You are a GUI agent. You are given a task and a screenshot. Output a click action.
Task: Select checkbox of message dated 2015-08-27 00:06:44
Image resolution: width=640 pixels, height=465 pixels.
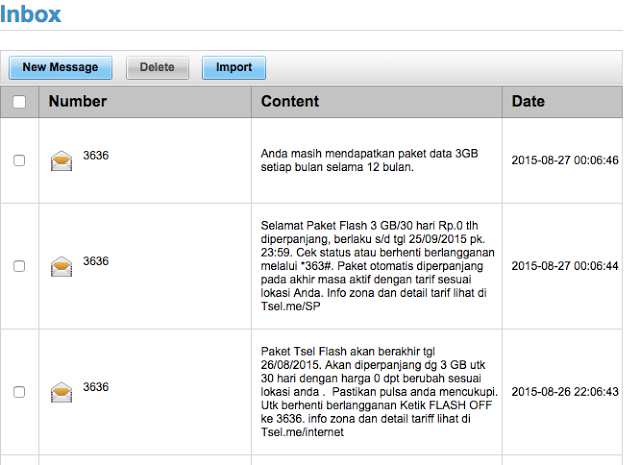click(x=19, y=266)
